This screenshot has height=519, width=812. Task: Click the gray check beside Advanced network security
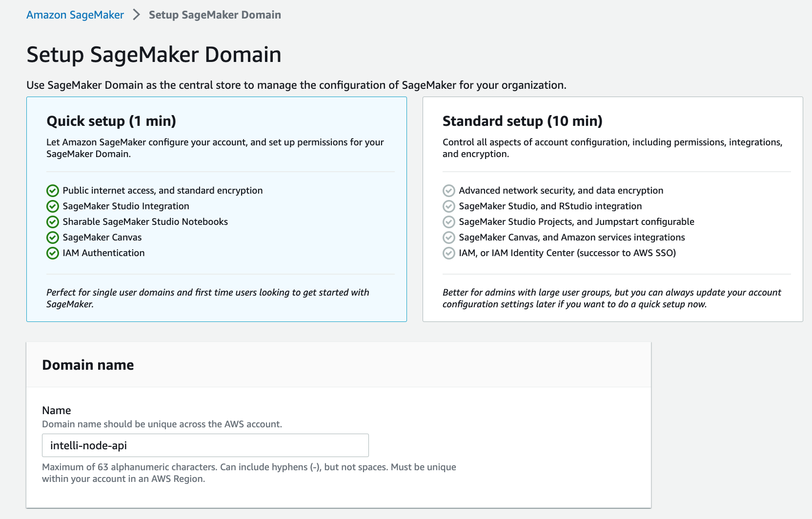click(x=449, y=191)
